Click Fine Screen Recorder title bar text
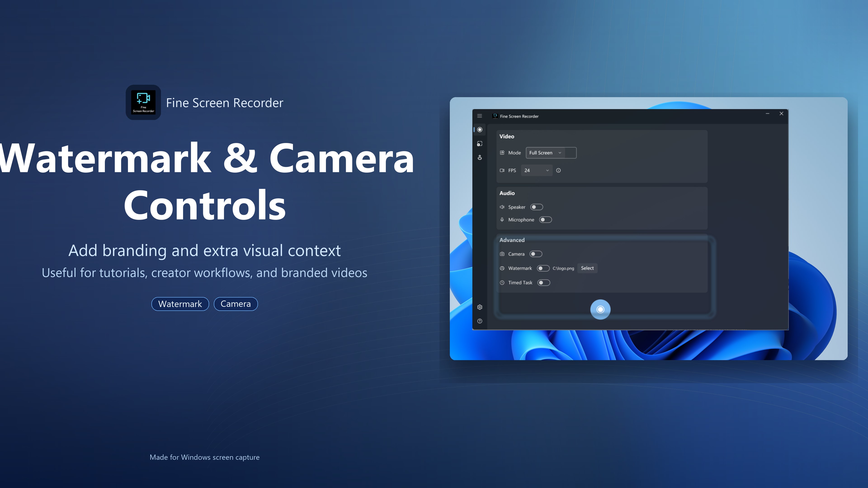Screen dimensions: 868x488 tap(519, 116)
